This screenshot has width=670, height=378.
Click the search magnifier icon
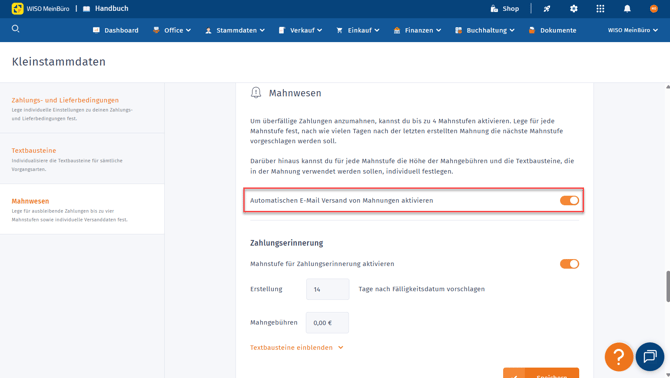click(15, 29)
